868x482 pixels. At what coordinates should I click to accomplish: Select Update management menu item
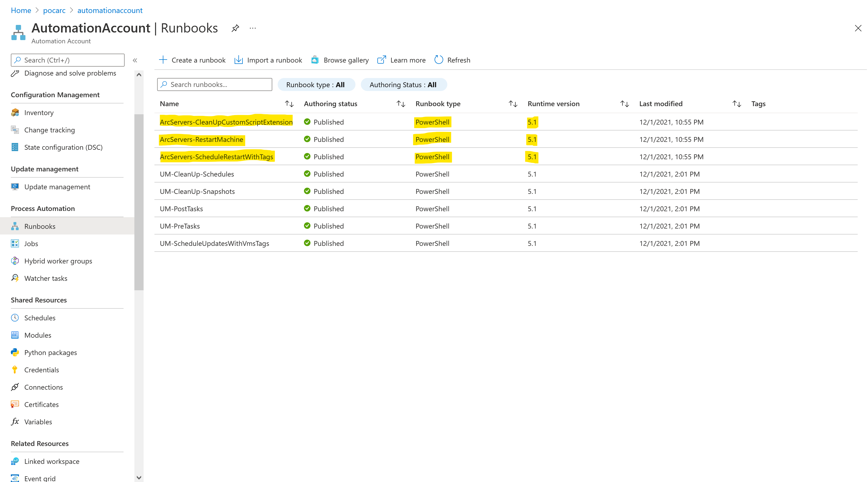(x=57, y=187)
